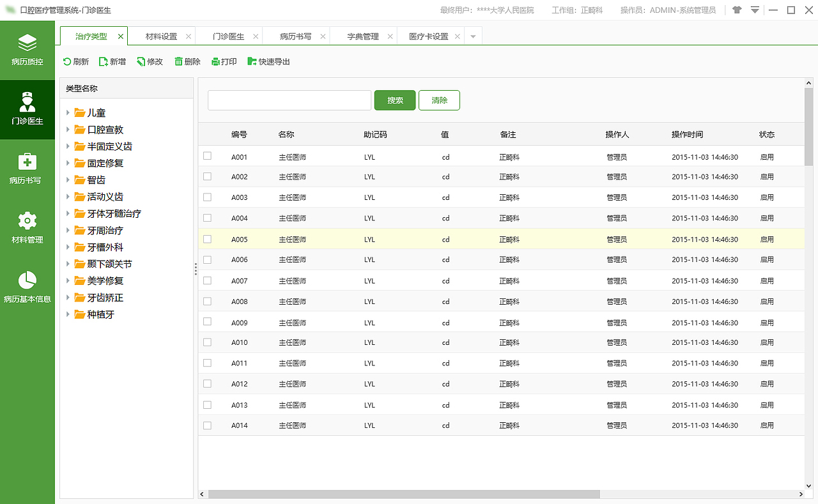Viewport: 818px width, 504px height.
Task: Expand the 种植牙 tree node arrow
Action: coord(68,314)
